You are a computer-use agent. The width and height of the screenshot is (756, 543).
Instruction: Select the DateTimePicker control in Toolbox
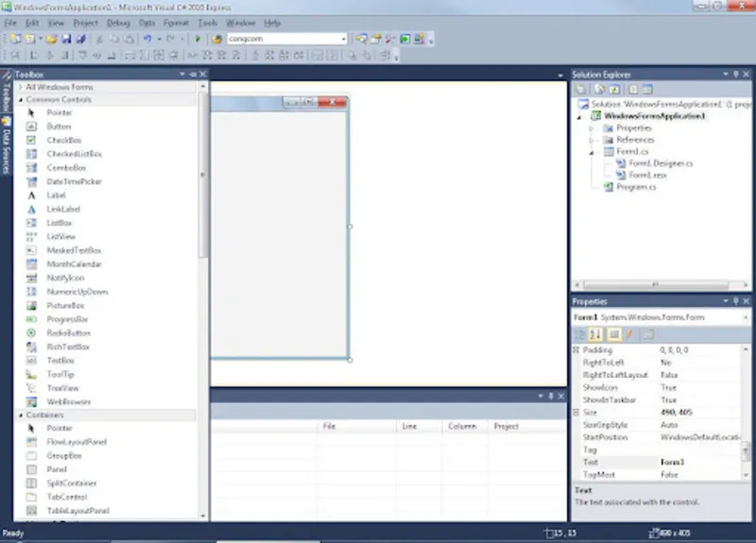pos(75,181)
